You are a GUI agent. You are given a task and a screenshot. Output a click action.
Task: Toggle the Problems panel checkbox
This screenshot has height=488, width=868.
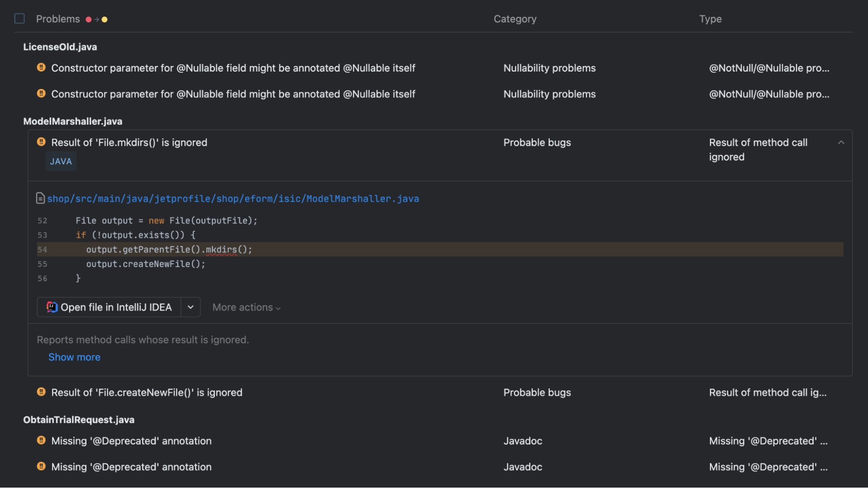pyautogui.click(x=19, y=18)
